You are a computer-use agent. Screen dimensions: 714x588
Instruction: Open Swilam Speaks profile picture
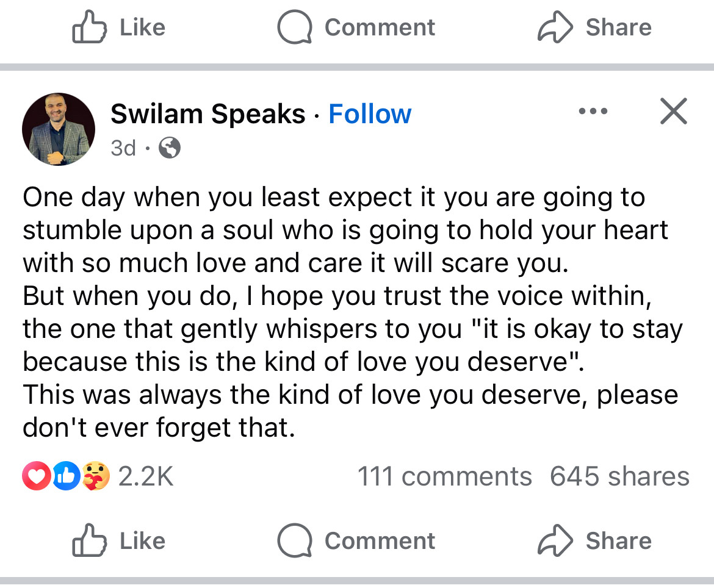click(59, 129)
